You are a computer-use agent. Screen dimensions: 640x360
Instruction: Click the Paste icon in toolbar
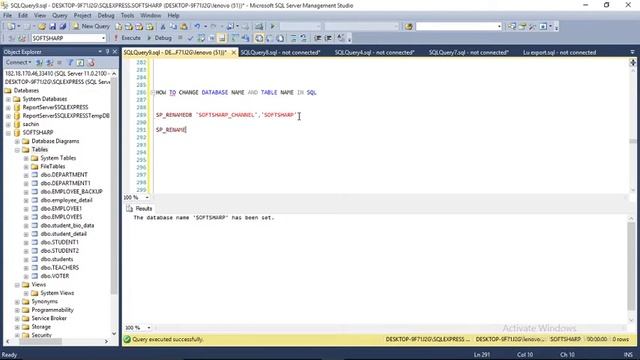tap(184, 27)
